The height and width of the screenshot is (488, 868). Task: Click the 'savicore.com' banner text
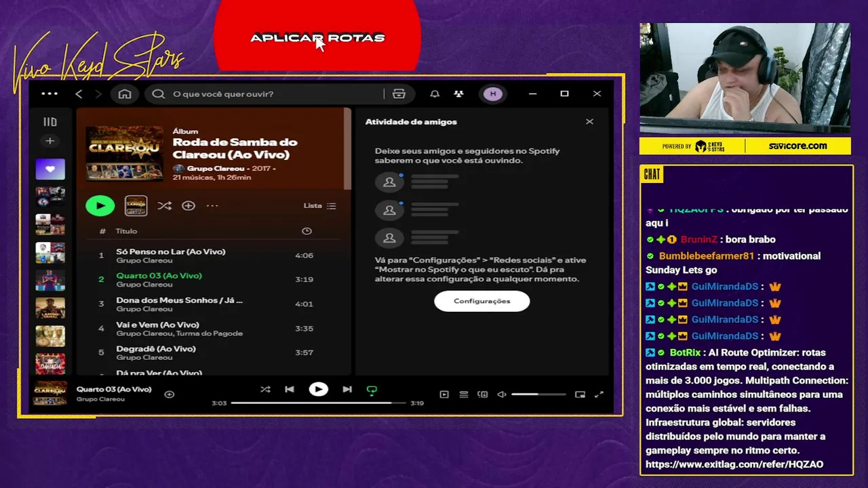[x=797, y=146]
